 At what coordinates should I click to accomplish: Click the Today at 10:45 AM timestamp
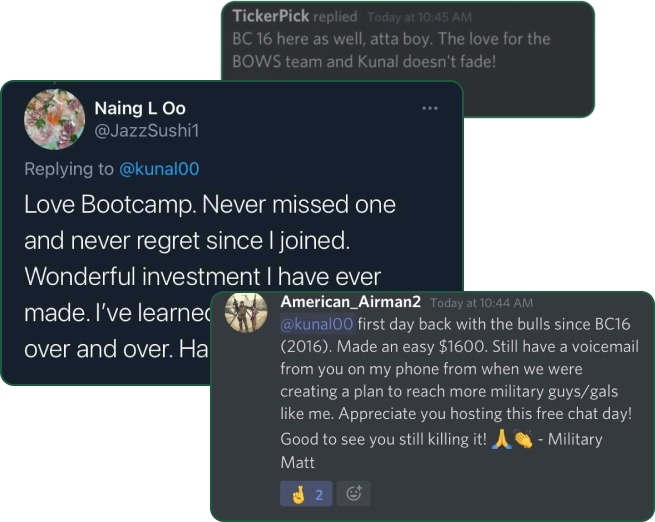(x=420, y=17)
